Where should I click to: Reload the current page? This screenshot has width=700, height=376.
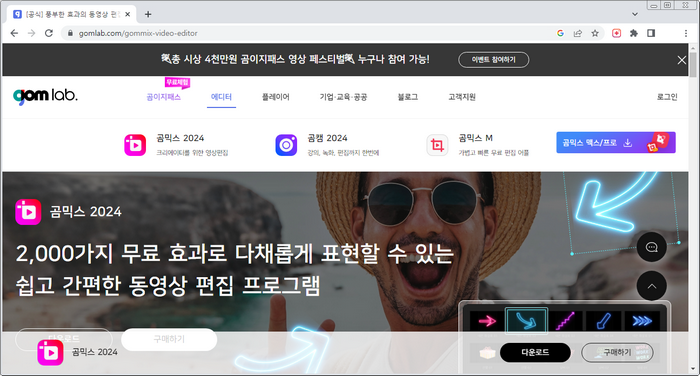tap(49, 33)
